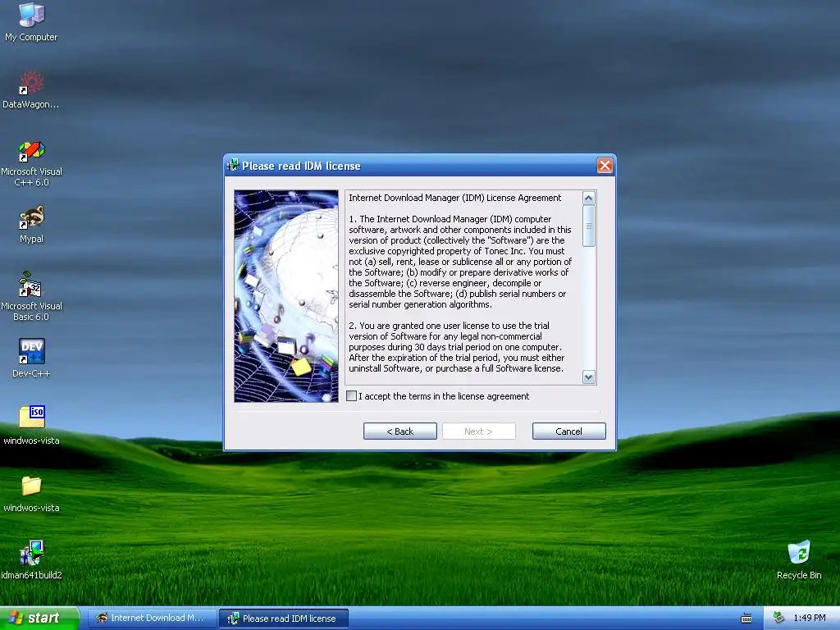Click Please read IDM license taskbar button
The height and width of the screenshot is (630, 840).
[283, 619]
